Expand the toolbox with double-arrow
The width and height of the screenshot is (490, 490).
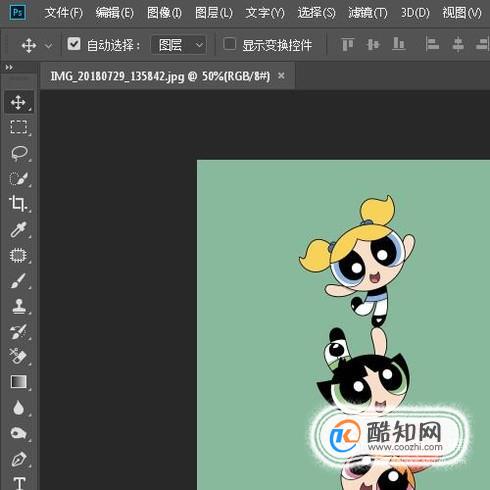(x=9, y=68)
